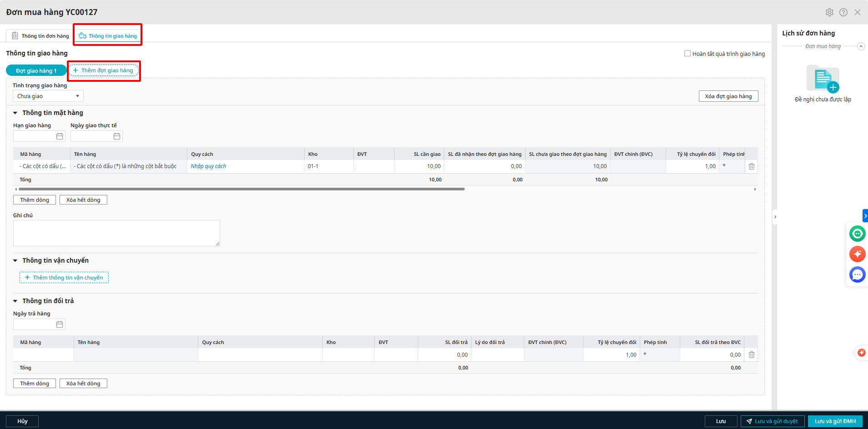Open the help question mark icon

point(843,12)
